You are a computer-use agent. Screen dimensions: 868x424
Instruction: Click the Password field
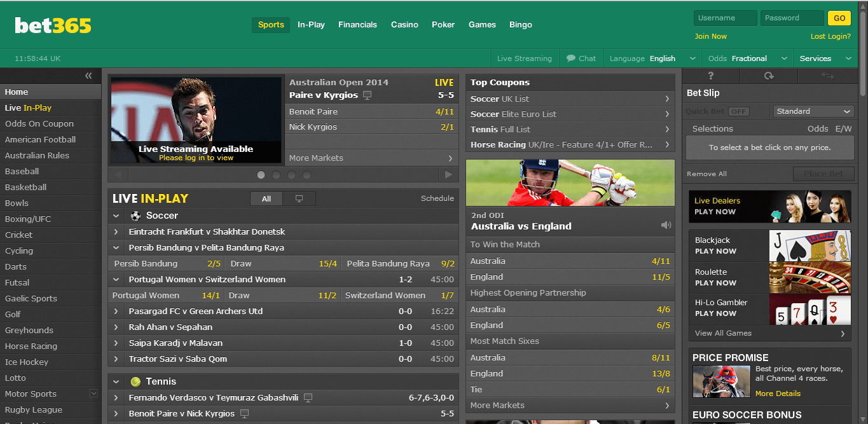point(792,18)
